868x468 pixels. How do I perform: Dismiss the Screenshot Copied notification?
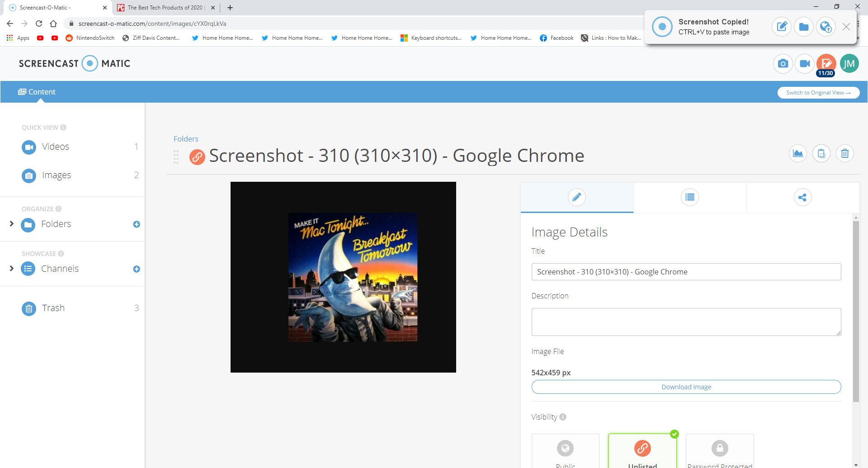[846, 27]
